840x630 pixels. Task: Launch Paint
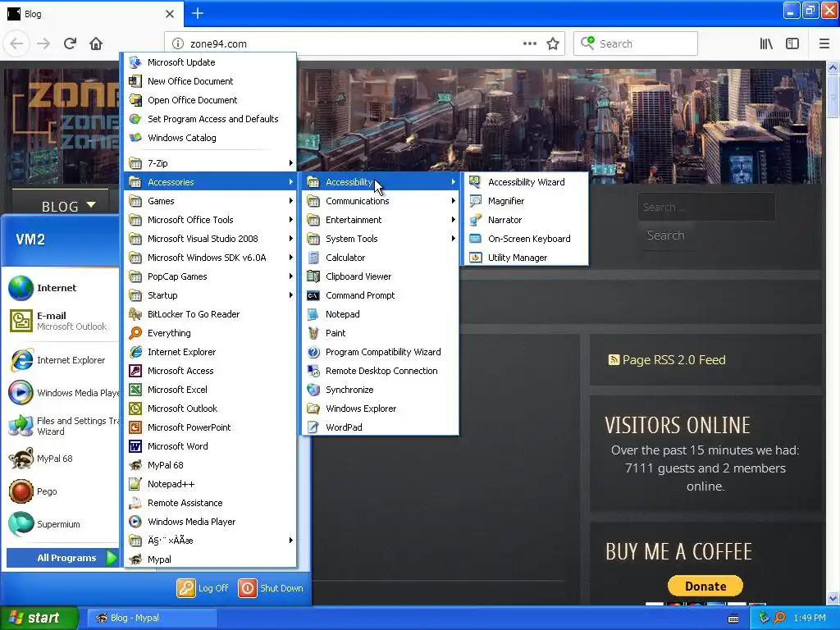tap(380, 333)
